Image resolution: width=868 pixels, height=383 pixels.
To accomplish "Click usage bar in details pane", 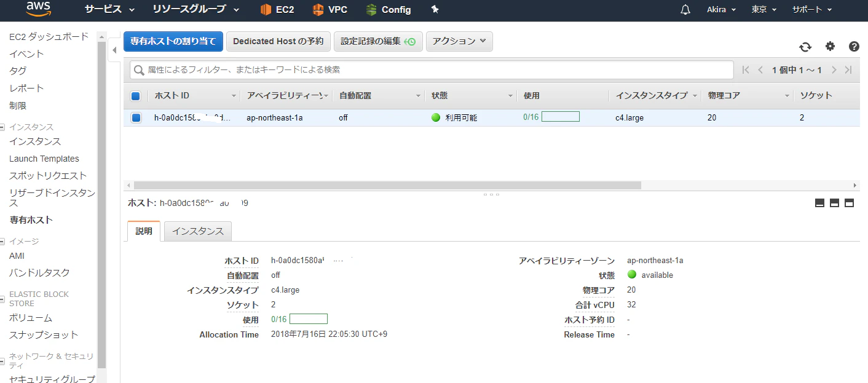I will [309, 319].
